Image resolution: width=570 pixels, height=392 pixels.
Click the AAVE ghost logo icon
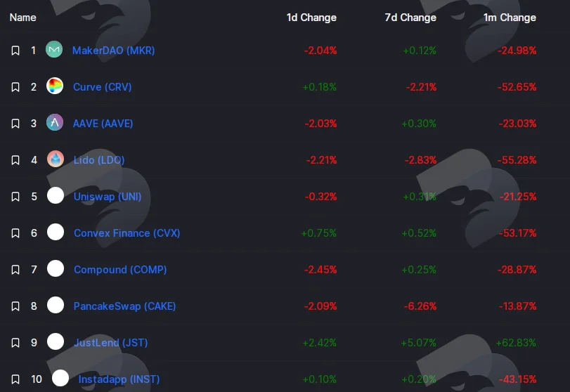pyautogui.click(x=55, y=122)
